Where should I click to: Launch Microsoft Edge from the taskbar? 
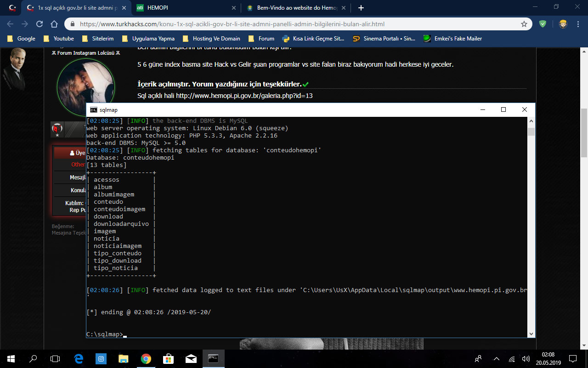tap(79, 358)
